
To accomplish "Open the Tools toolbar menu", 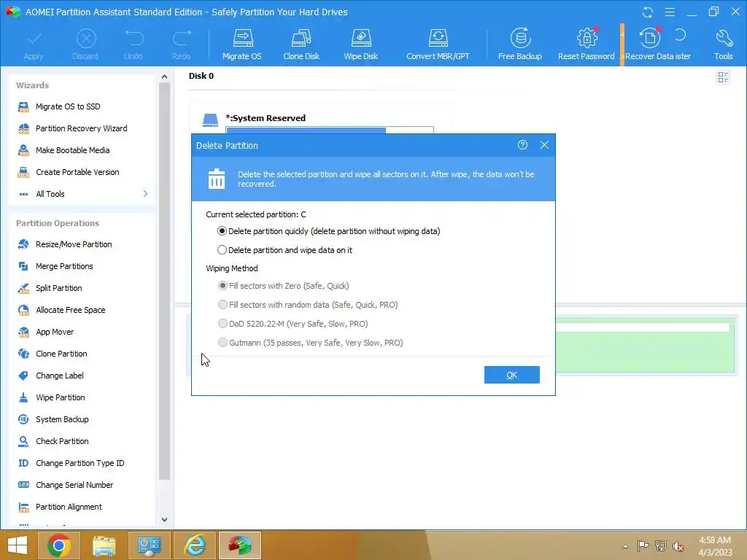I will point(723,44).
